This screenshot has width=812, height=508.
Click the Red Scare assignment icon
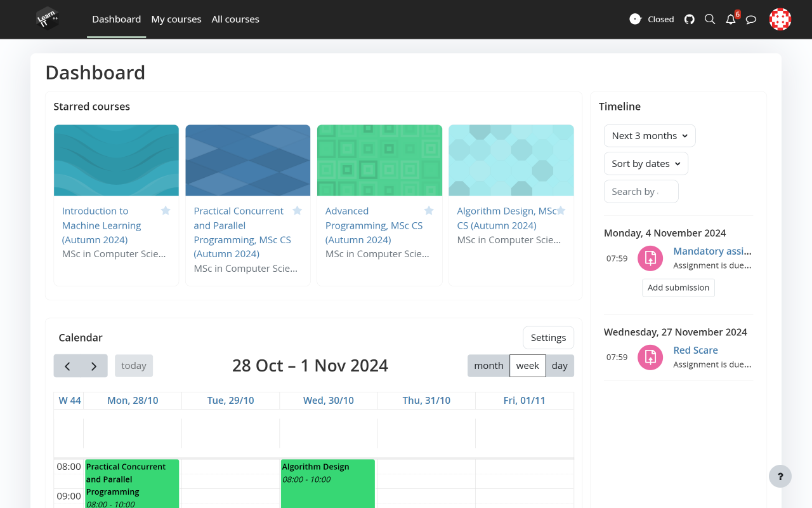click(650, 358)
